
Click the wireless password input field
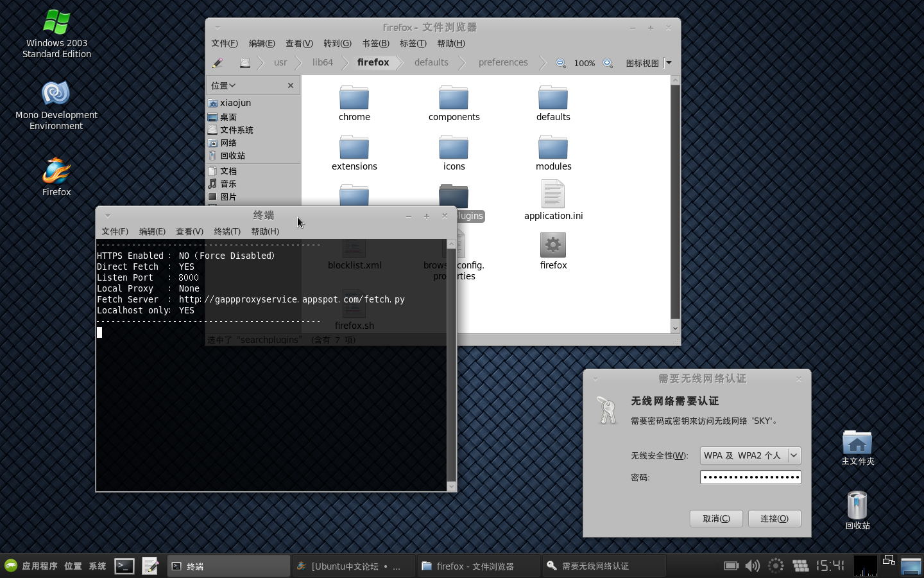(x=750, y=477)
